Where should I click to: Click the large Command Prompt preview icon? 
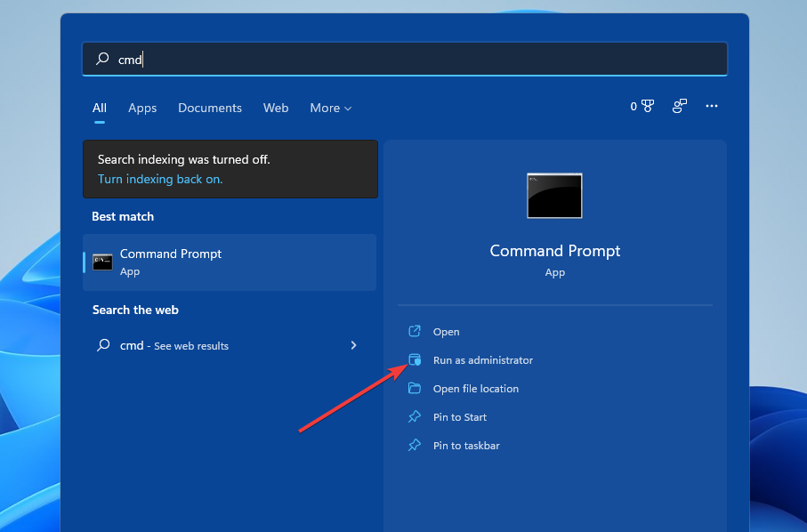tap(554, 196)
